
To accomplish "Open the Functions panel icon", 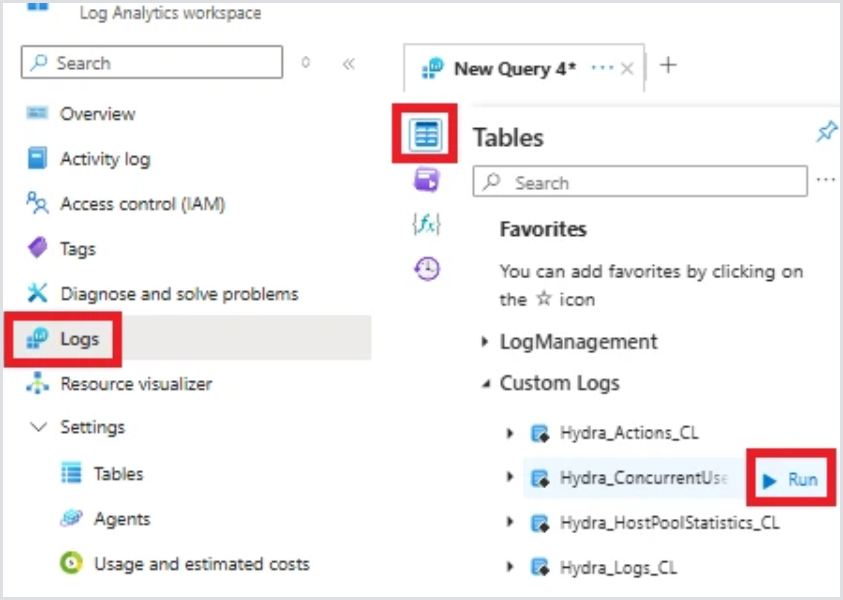I will click(427, 225).
